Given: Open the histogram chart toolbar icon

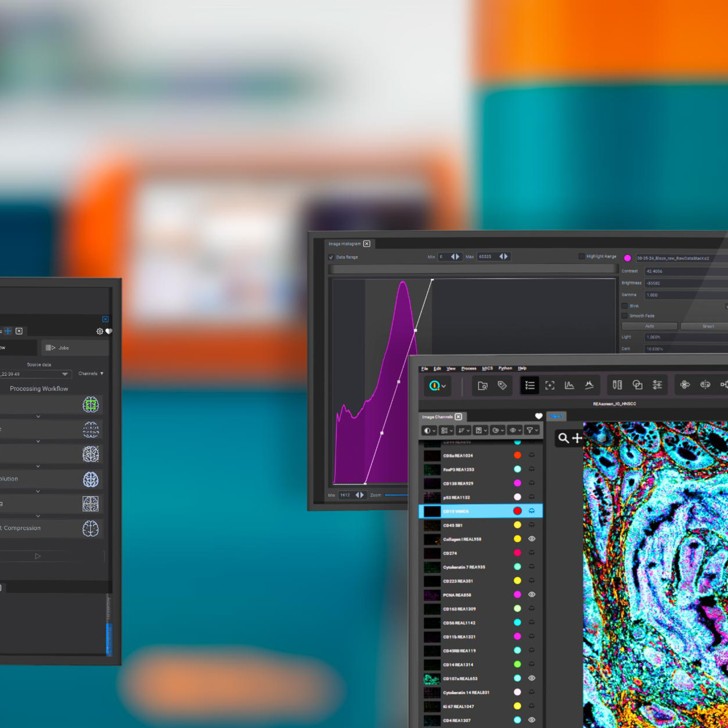Looking at the screenshot, I should pos(569,386).
